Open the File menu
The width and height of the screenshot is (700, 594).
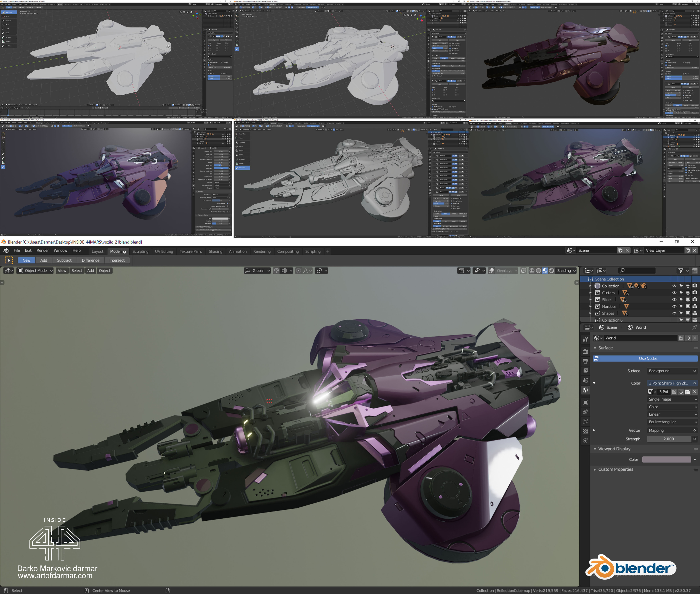pyautogui.click(x=17, y=251)
